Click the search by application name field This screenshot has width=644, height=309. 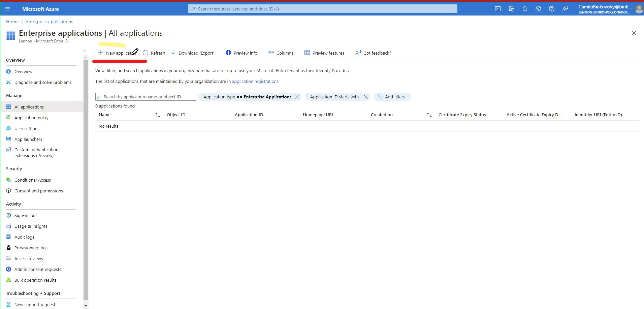tap(145, 97)
